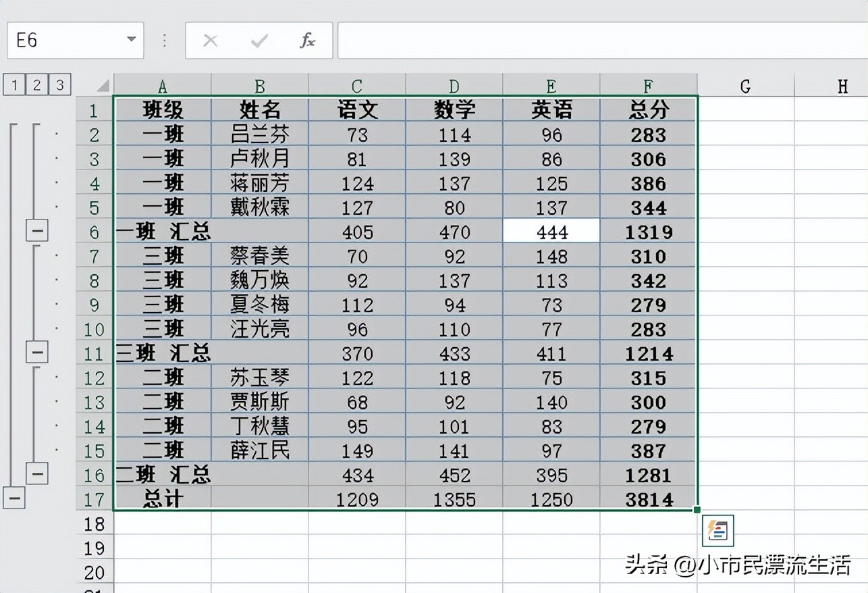Click the 总计 cell

163,499
